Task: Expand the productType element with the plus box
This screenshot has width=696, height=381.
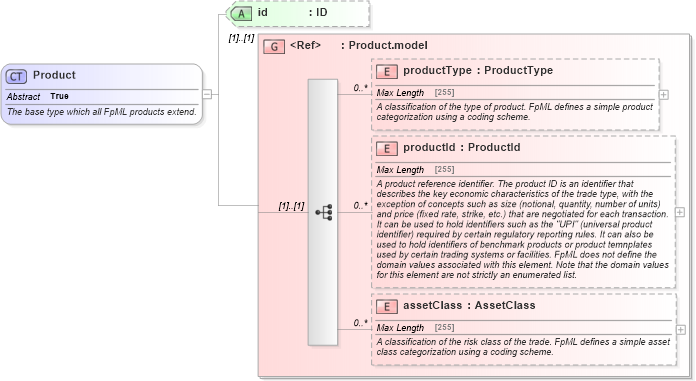Action: 664,95
